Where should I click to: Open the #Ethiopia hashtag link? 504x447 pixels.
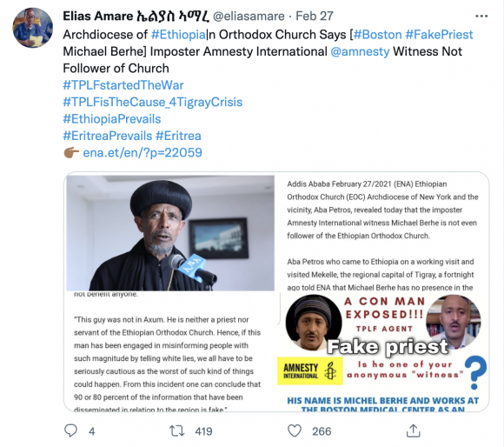[x=178, y=35]
